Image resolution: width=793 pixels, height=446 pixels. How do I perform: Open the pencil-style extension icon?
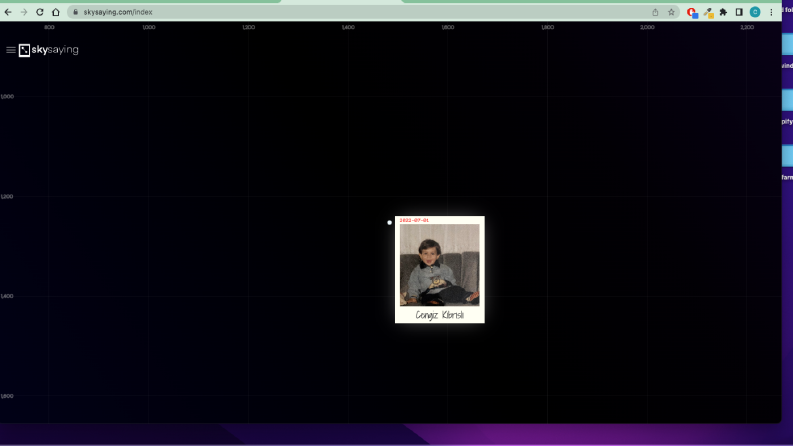pos(708,12)
